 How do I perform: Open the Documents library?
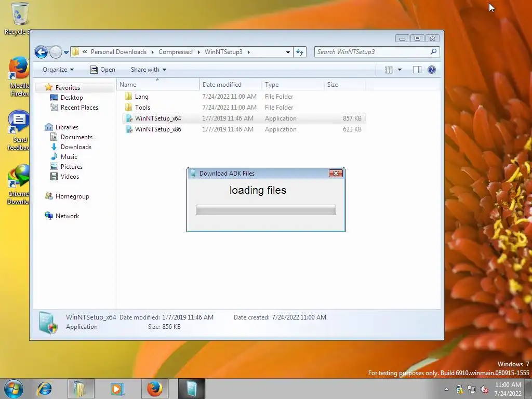76,137
